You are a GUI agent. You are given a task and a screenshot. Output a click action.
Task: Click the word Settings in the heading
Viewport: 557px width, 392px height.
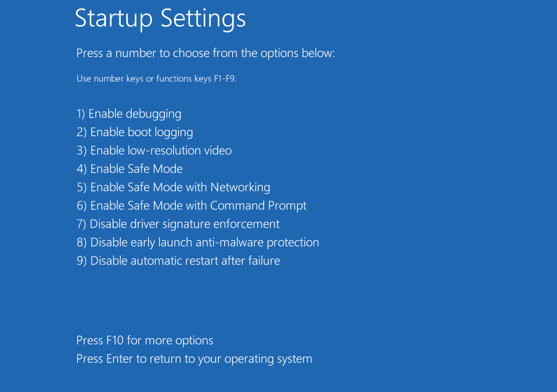(203, 19)
